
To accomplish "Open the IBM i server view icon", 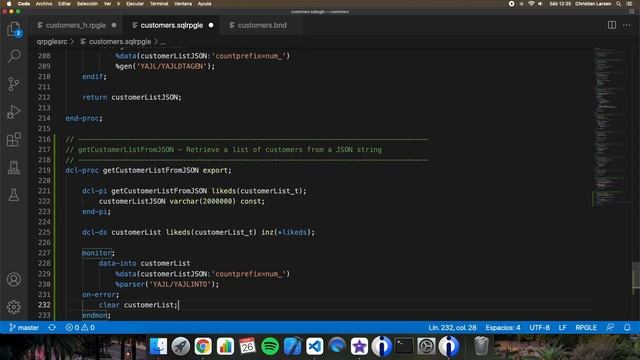I will (14, 167).
